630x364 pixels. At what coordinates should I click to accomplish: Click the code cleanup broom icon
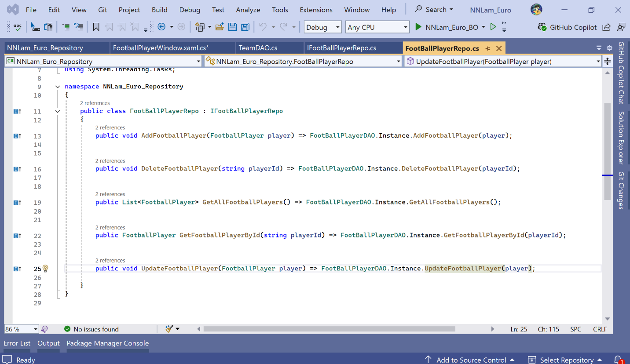[169, 329]
